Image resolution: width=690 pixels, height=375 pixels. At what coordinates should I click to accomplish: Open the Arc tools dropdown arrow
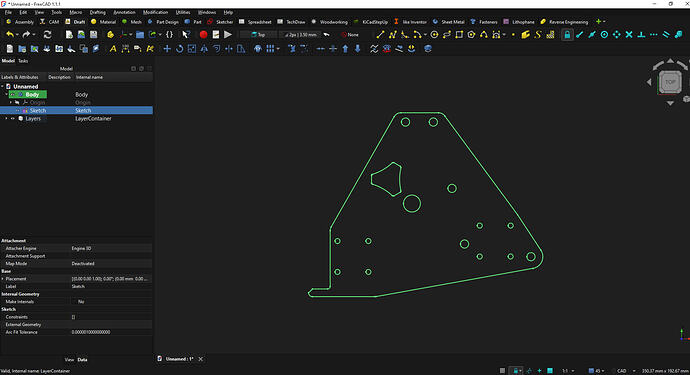(x=425, y=34)
